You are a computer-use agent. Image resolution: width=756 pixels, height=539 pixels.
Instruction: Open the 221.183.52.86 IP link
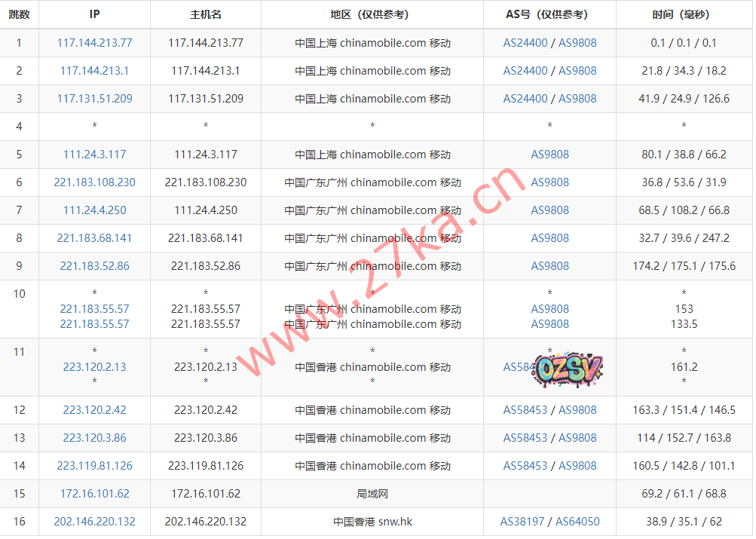click(94, 266)
